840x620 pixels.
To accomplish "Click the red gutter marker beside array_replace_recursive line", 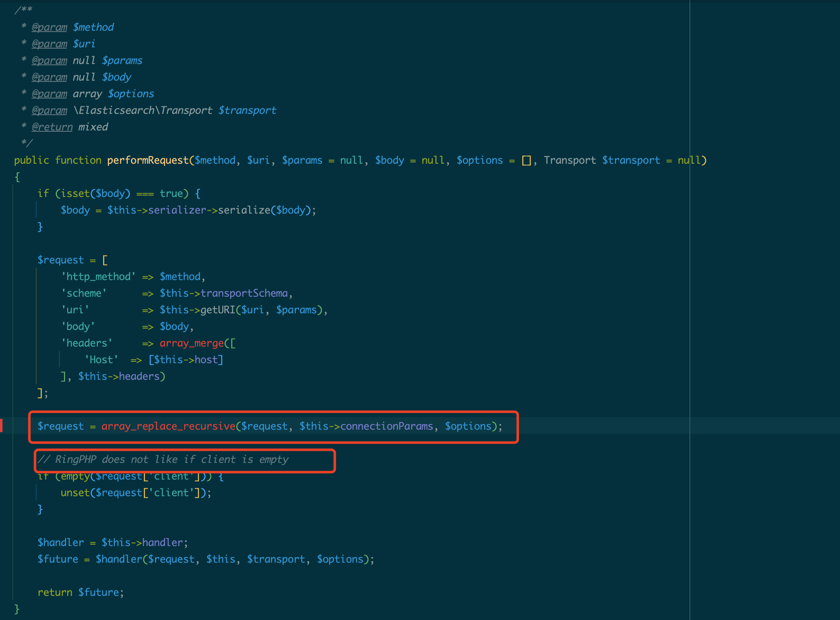I will click(1, 426).
